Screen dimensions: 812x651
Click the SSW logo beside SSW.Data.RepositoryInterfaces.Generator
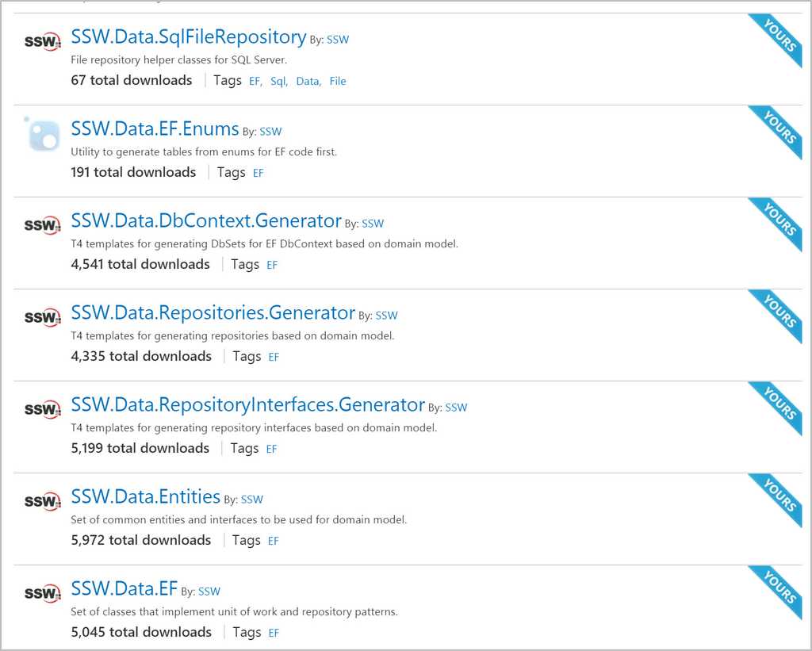[x=43, y=410]
